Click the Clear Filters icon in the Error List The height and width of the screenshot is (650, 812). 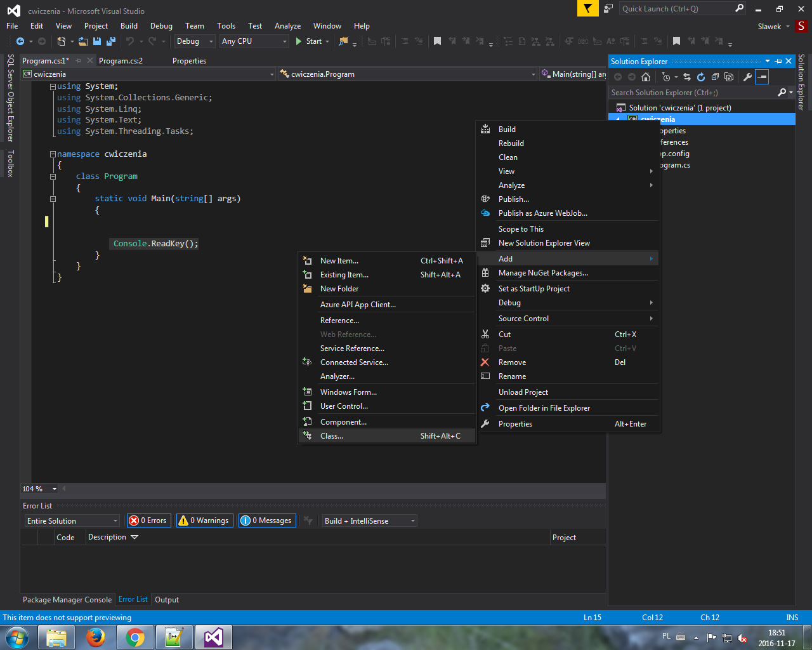coord(308,521)
